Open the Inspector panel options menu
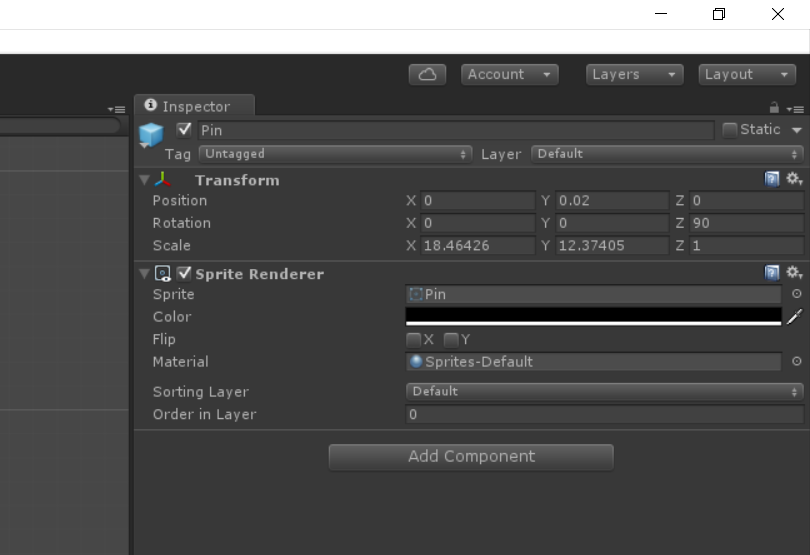The width and height of the screenshot is (810, 555). pos(795,109)
